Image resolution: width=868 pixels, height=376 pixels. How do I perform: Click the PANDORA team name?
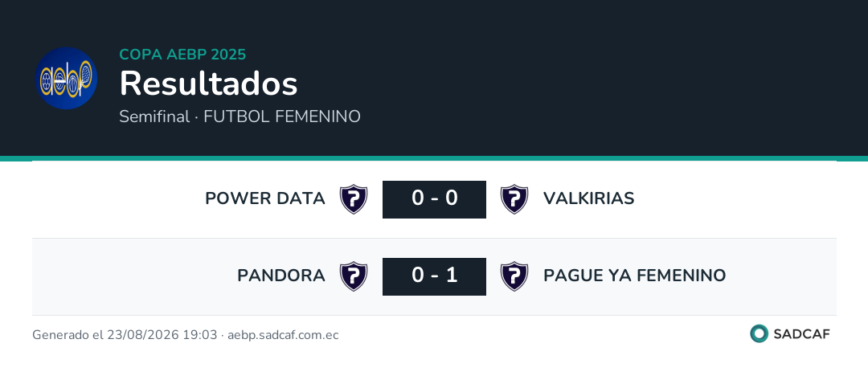[281, 276]
